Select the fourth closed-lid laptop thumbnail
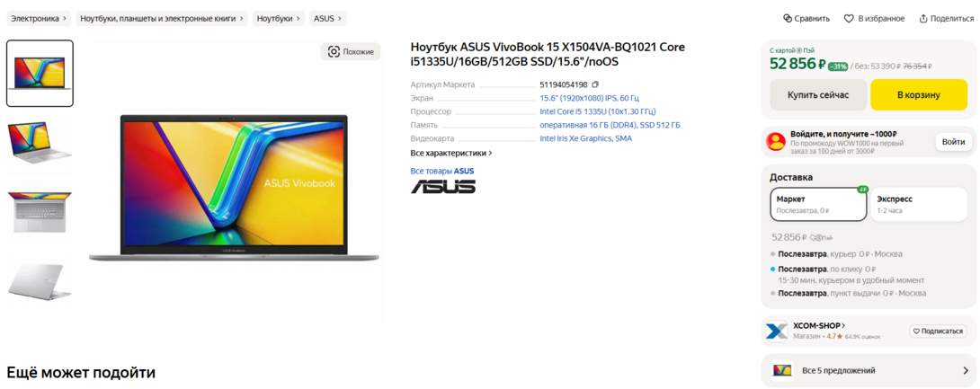The height and width of the screenshot is (389, 980). (x=40, y=281)
